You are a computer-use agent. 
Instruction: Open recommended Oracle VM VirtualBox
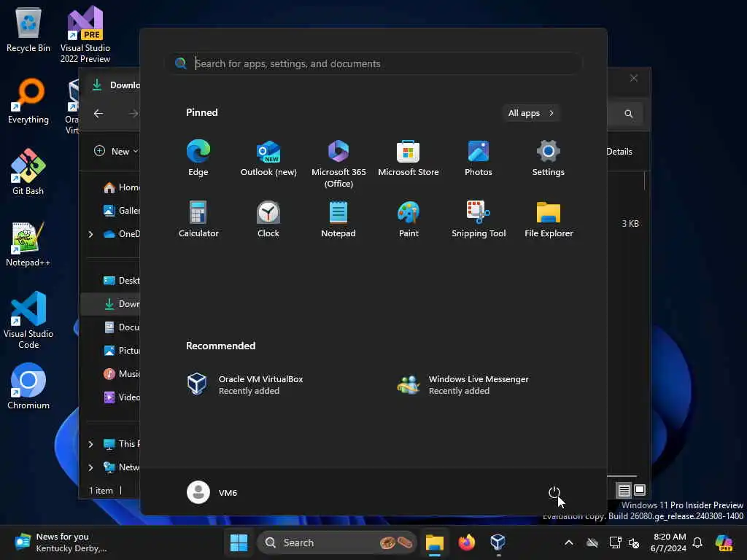245,384
